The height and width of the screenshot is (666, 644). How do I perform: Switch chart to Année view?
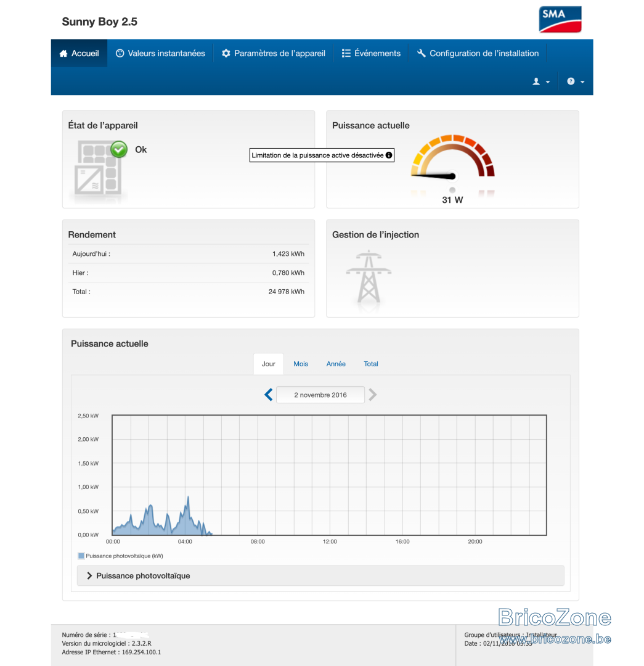point(336,364)
